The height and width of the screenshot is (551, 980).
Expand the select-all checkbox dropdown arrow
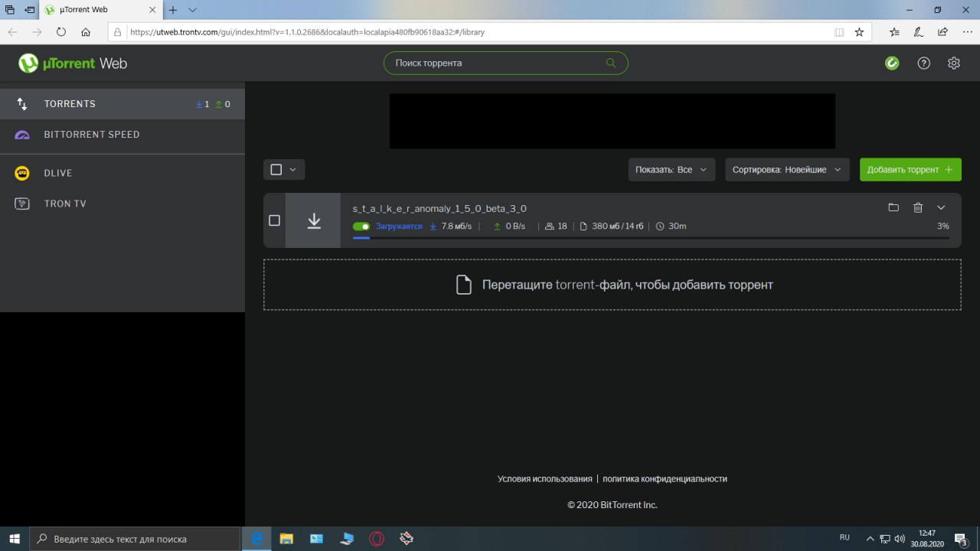coord(293,170)
